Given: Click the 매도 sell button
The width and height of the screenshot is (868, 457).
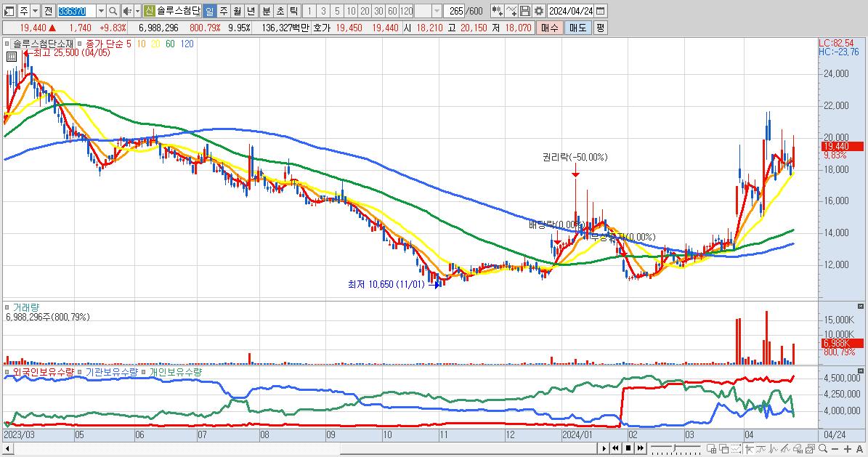Looking at the screenshot, I should pyautogui.click(x=578, y=28).
